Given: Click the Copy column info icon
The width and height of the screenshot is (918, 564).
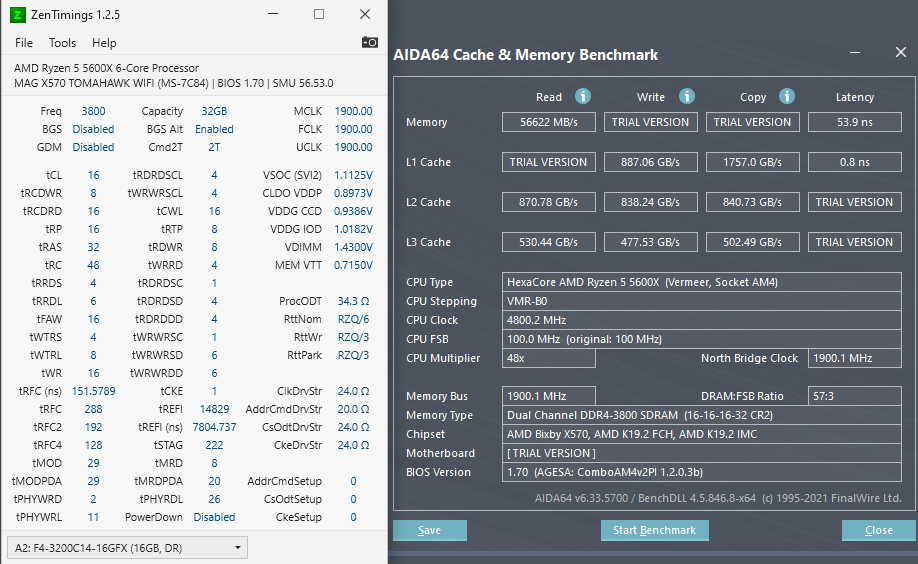Looking at the screenshot, I should pyautogui.click(x=787, y=96).
